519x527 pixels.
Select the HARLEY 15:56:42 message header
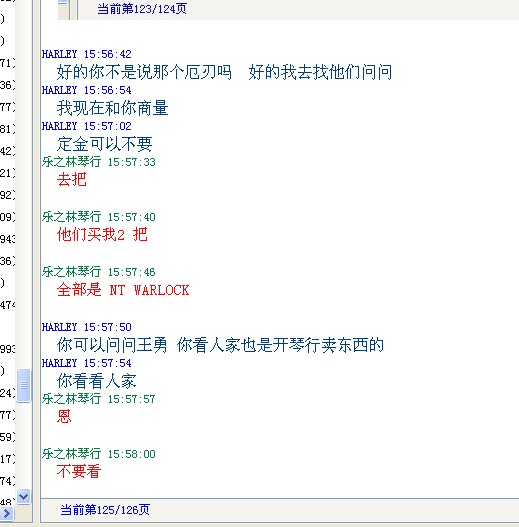click(86, 54)
